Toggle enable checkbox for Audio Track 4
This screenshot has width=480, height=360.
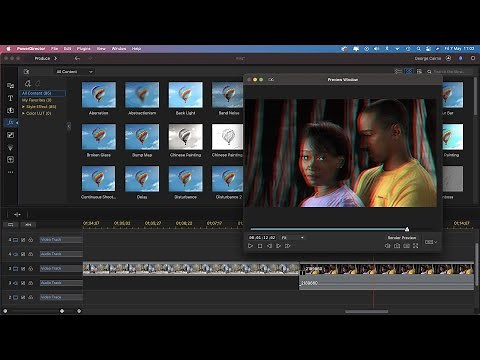23,254
